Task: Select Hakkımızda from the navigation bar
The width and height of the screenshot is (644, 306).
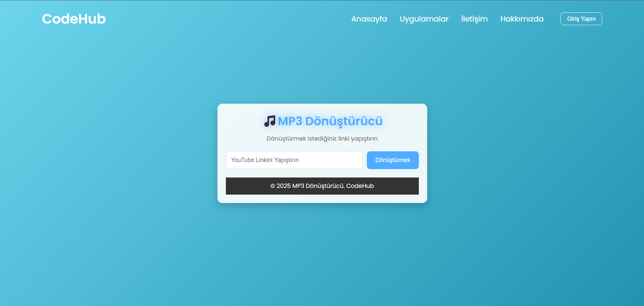Action: 522,19
